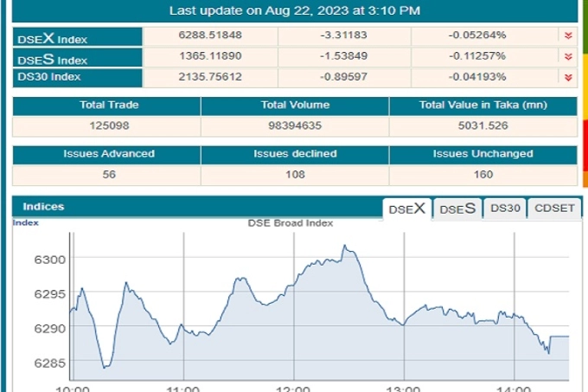Viewport: 588px width, 392px height.
Task: Click the Indices section heading
Action: pyautogui.click(x=43, y=207)
